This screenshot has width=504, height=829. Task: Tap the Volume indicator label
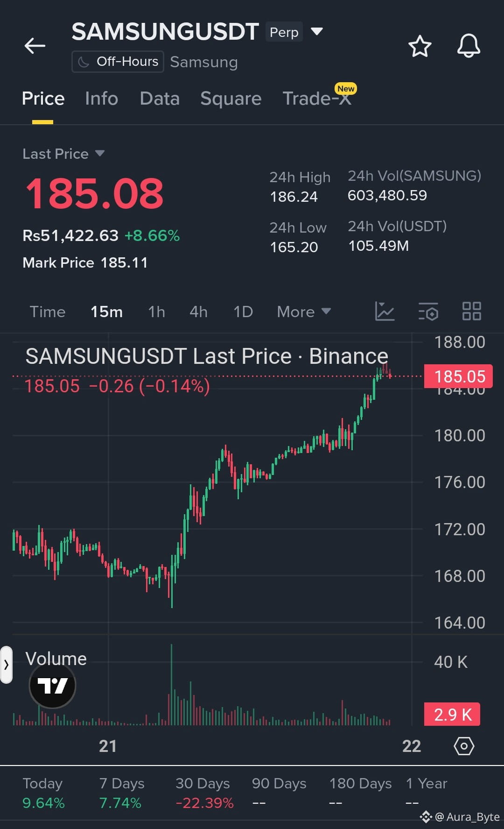pyautogui.click(x=56, y=659)
